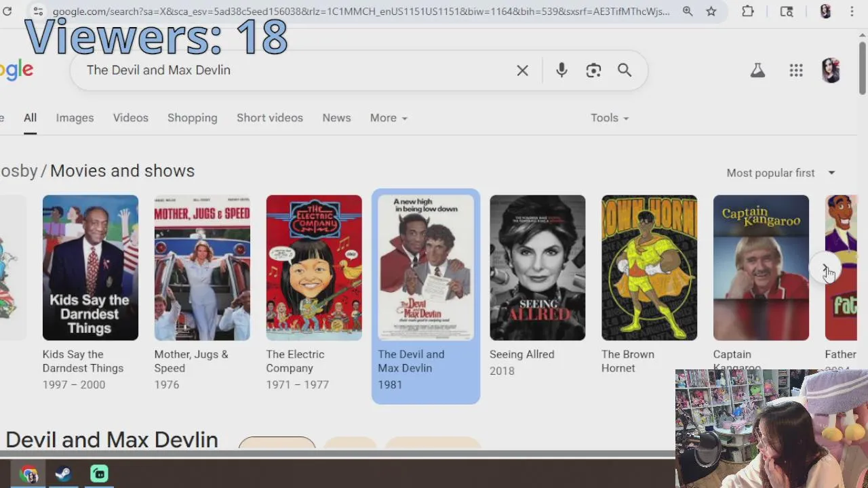The height and width of the screenshot is (488, 868).
Task: Click the Movies and shows heading
Action: 122,171
